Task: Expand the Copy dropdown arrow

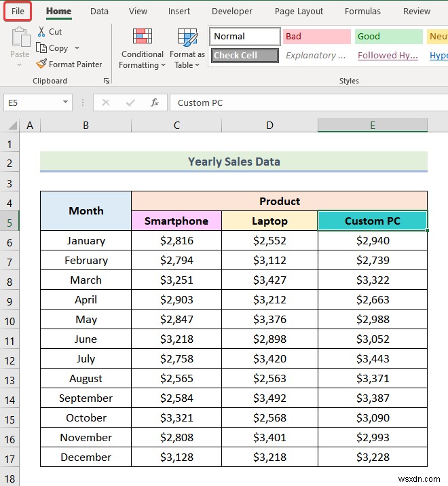Action: point(77,48)
